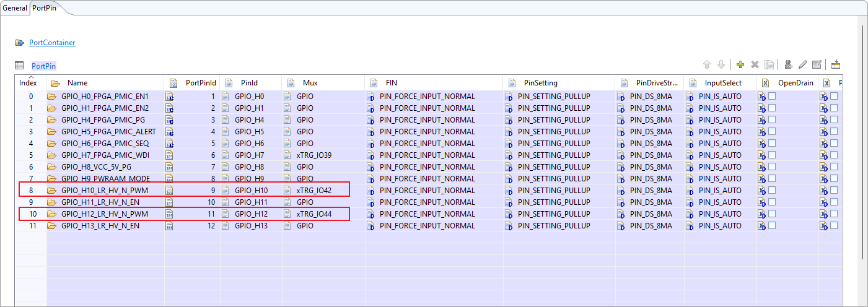Check OpenDrain box for GPIO_H13_LR_HV_N_EN
This screenshot has height=307, width=868.
pyautogui.click(x=772, y=225)
